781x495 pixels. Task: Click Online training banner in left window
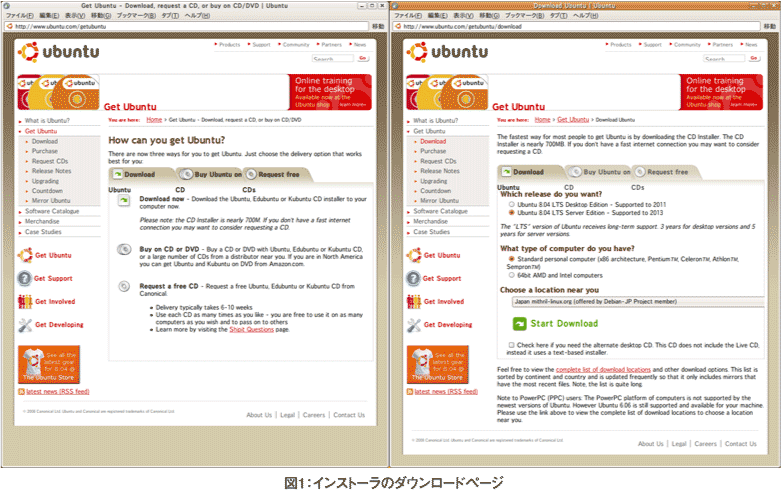tap(330, 93)
